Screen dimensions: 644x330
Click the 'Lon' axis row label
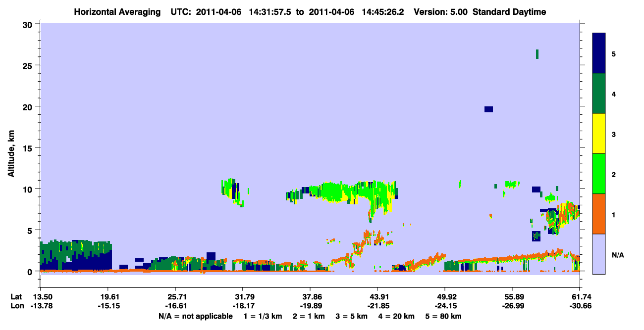(16, 306)
